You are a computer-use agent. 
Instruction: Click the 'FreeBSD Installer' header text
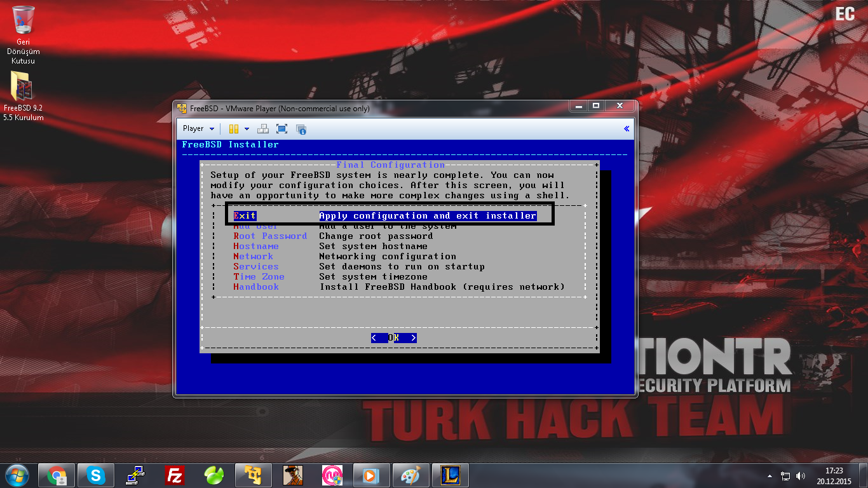coord(230,144)
